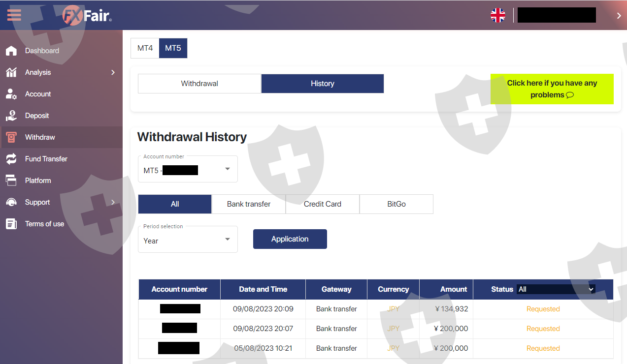Click the Support headset icon

click(x=11, y=202)
